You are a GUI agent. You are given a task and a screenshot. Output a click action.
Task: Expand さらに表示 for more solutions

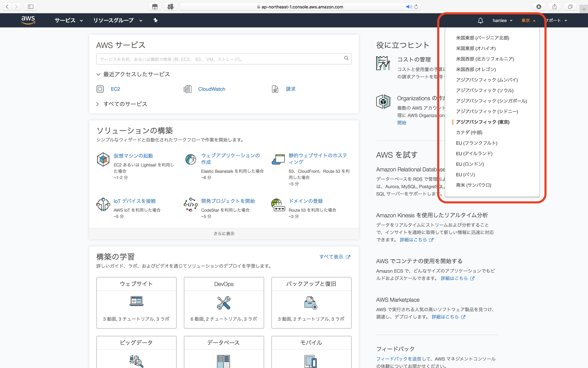pos(224,234)
